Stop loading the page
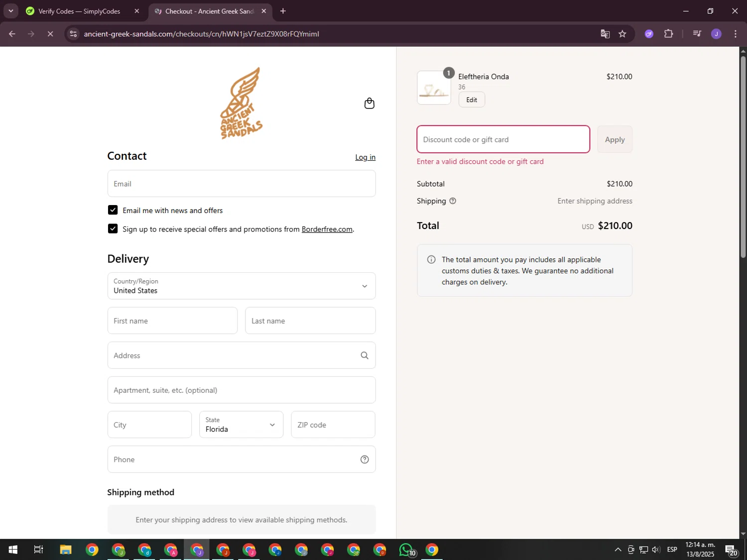The image size is (747, 560). [x=50, y=34]
